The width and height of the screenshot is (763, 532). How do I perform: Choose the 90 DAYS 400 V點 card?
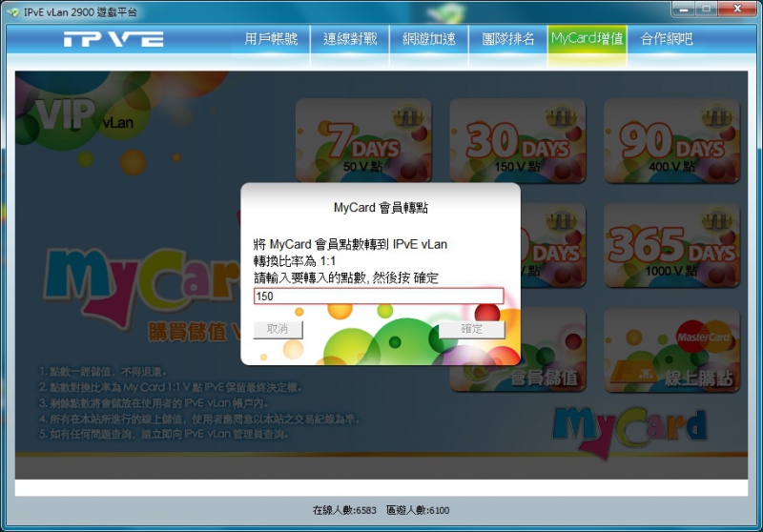[x=671, y=140]
